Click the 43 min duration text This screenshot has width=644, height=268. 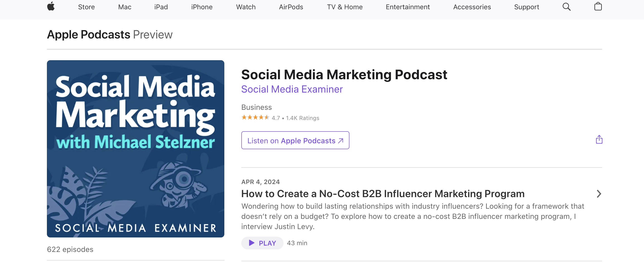[x=297, y=243]
